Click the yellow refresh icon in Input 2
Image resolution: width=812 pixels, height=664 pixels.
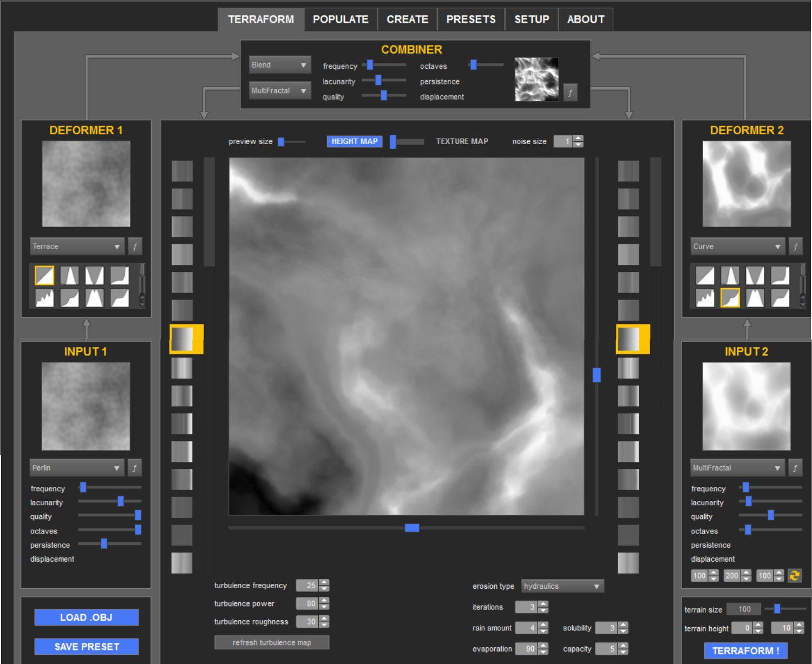point(794,575)
